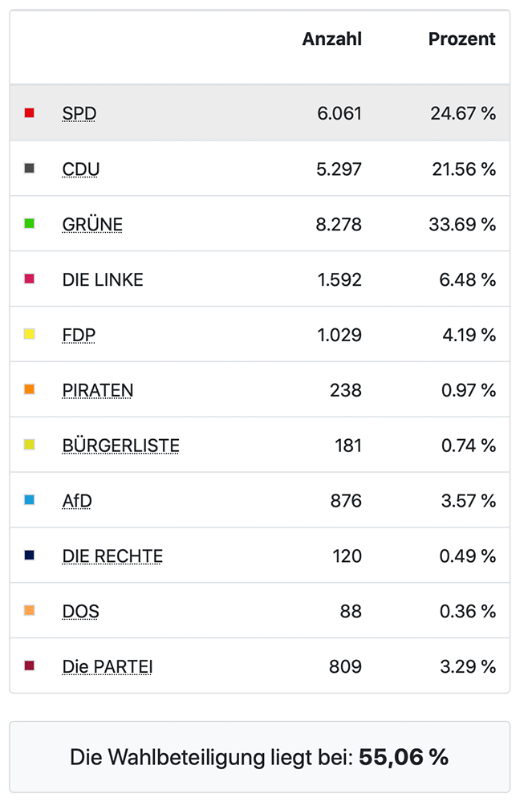Image resolution: width=532 pixels, height=802 pixels.
Task: Open the SPD party link
Action: tap(79, 114)
